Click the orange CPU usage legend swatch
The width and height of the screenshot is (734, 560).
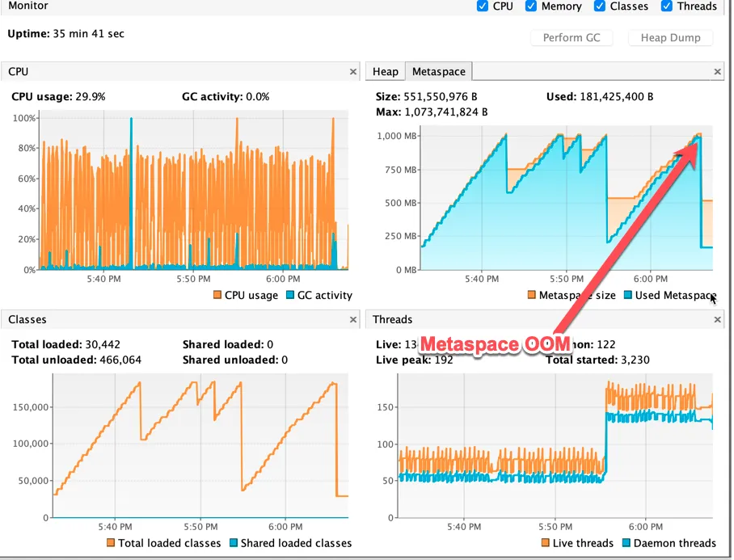pos(217,295)
